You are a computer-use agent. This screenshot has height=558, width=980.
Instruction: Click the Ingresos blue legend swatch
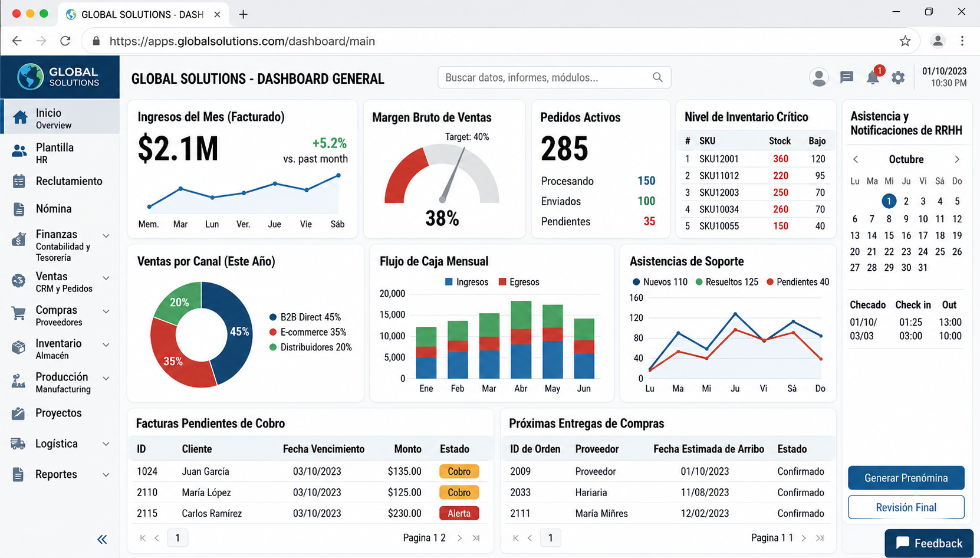click(x=449, y=282)
